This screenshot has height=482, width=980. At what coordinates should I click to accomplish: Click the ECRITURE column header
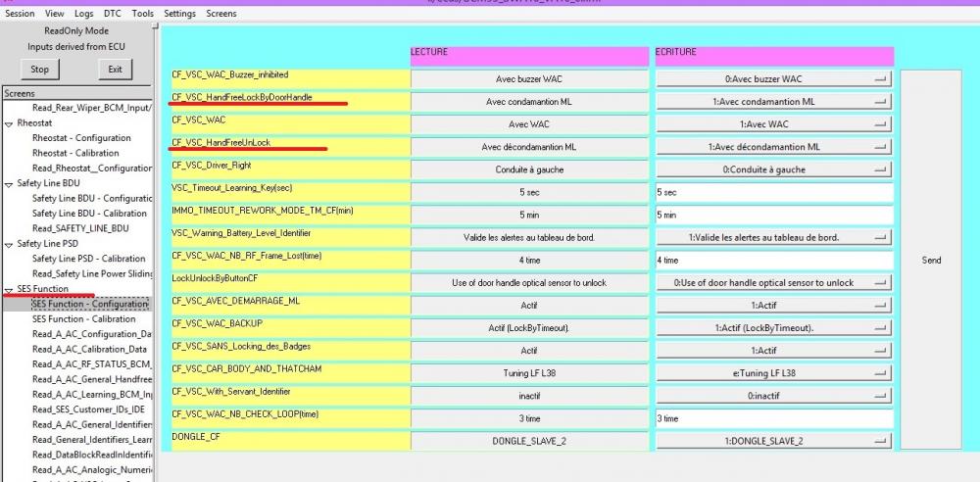(774, 56)
